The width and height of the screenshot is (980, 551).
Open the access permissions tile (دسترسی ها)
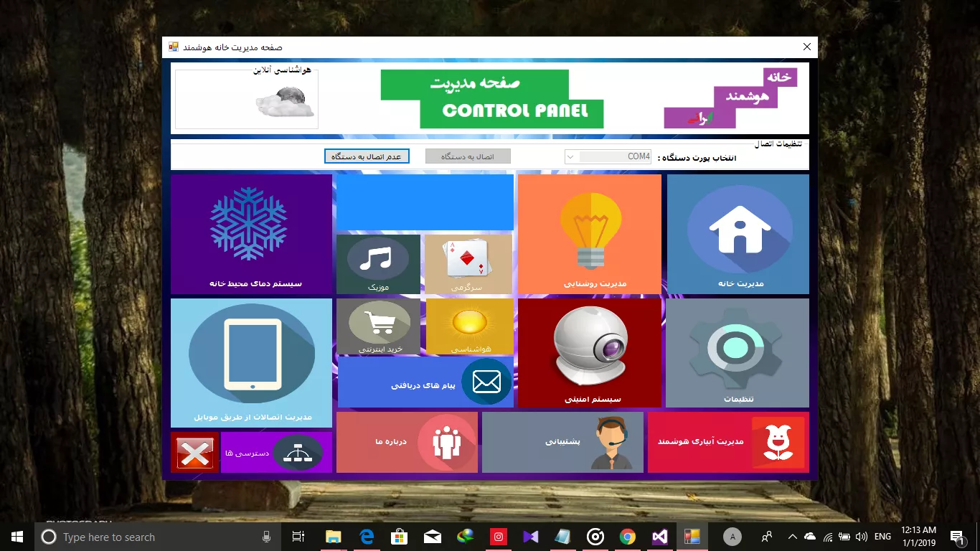tap(276, 453)
